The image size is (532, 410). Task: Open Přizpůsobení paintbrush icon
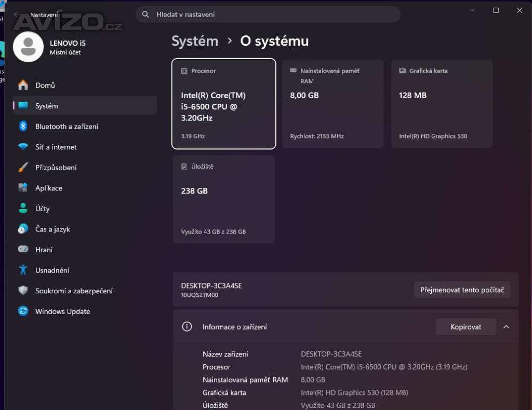23,167
